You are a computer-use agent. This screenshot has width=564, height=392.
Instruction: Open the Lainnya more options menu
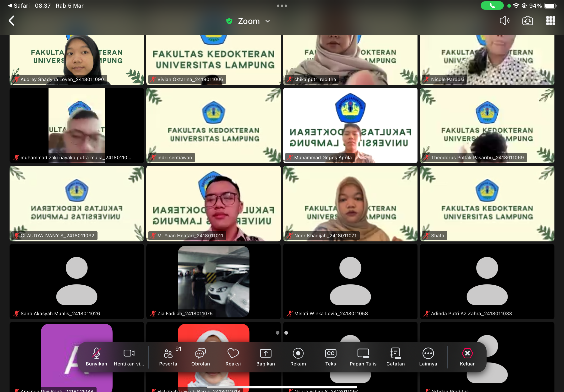[428, 357]
